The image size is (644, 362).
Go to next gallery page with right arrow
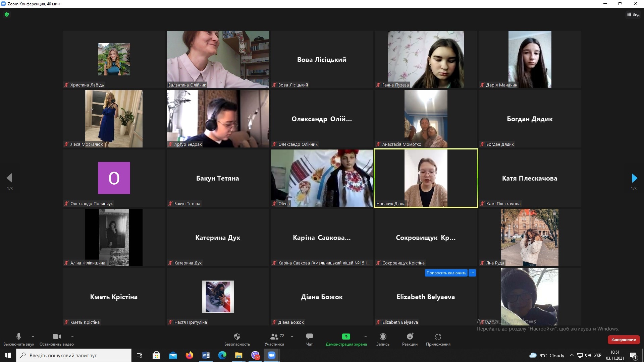[634, 178]
